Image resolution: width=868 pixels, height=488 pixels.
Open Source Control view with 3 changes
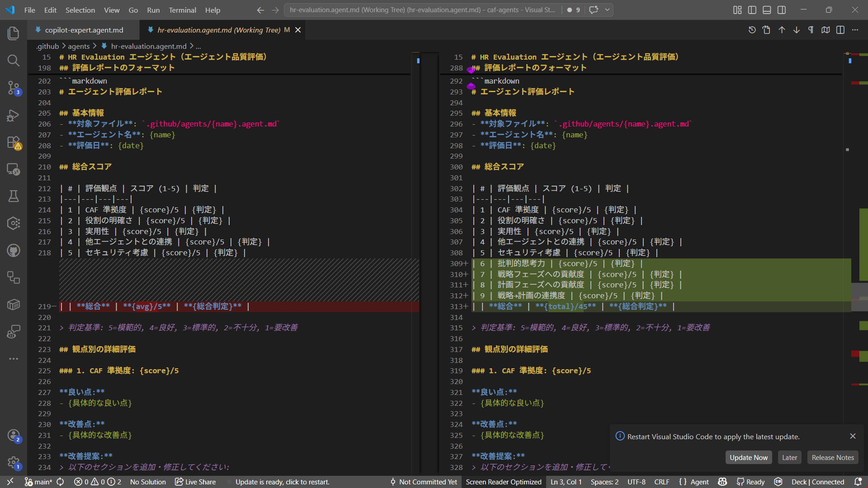click(14, 88)
